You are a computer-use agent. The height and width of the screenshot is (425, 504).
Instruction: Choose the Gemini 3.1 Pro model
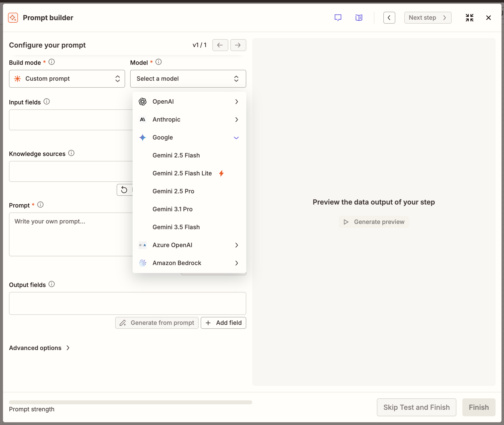click(x=189, y=209)
